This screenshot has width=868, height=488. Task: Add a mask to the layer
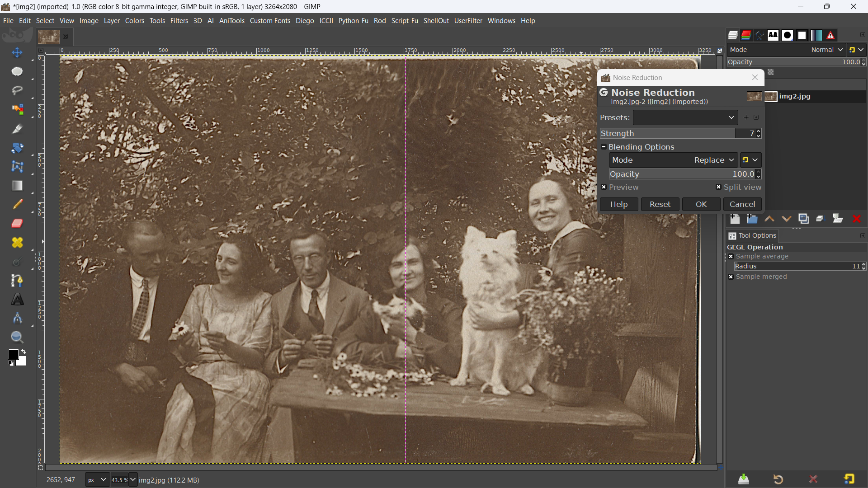(838, 219)
